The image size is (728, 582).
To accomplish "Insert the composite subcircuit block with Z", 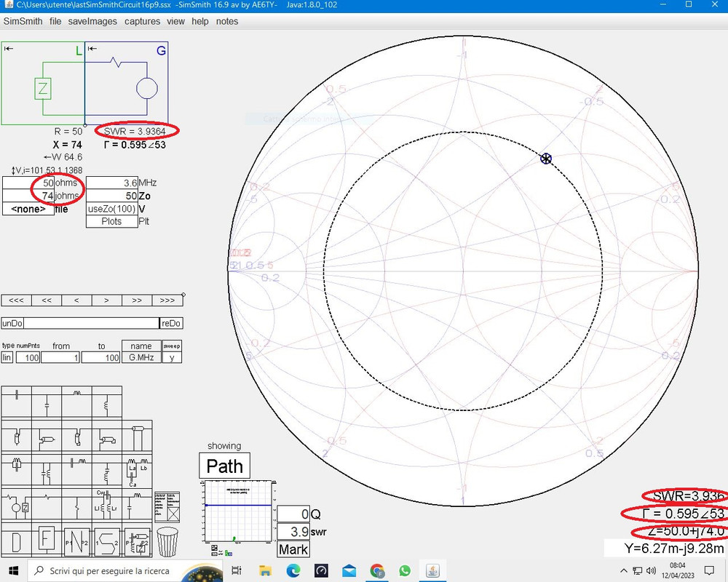I will [x=138, y=541].
